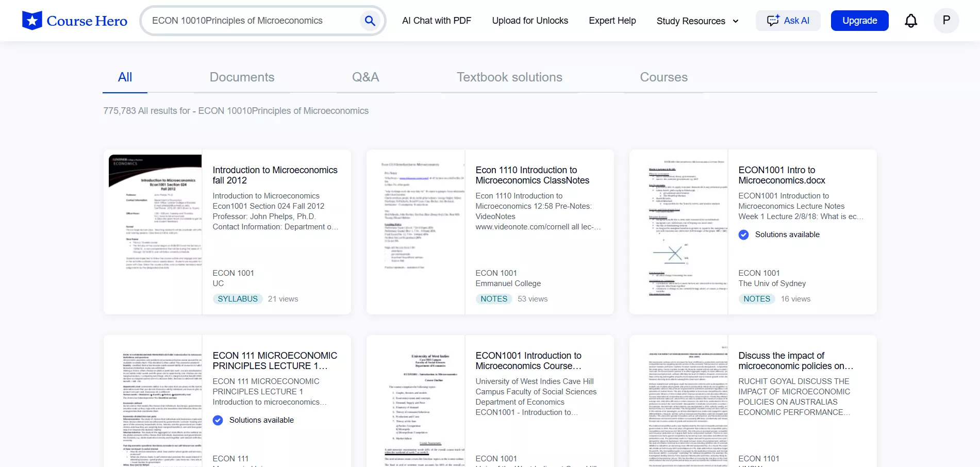The width and height of the screenshot is (980, 467).
Task: Click '21 views' on the syllabus card
Action: [x=283, y=299]
